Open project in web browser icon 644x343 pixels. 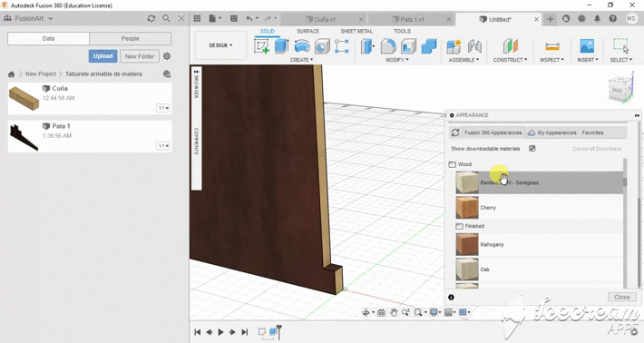click(167, 73)
